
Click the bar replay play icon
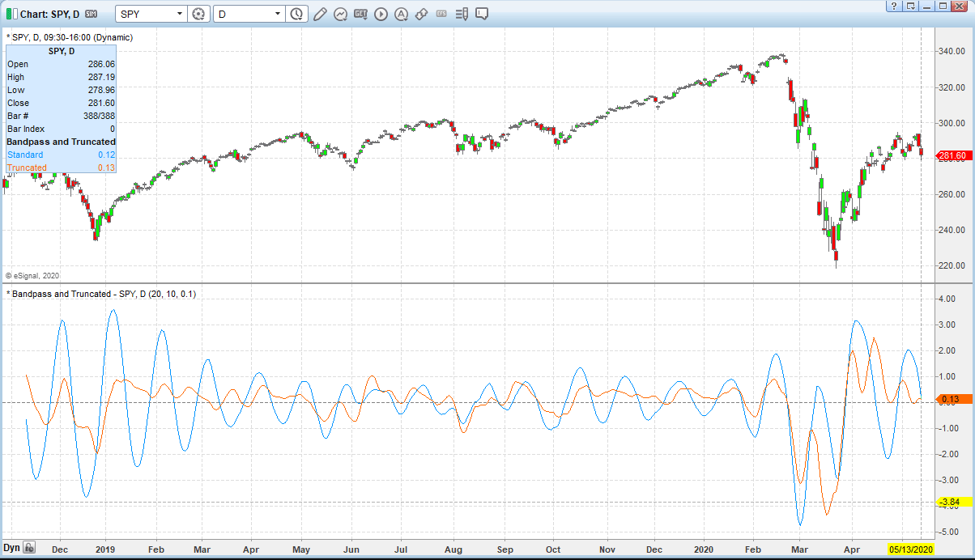(381, 14)
